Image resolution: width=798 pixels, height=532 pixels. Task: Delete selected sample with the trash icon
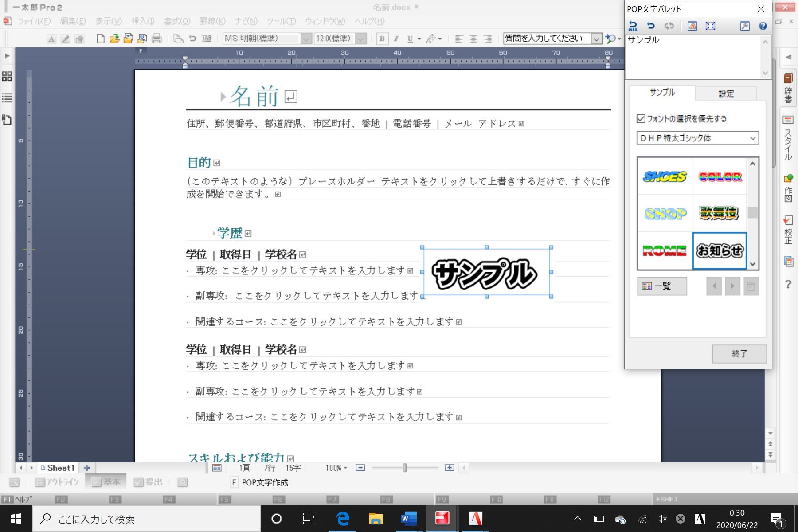point(751,286)
